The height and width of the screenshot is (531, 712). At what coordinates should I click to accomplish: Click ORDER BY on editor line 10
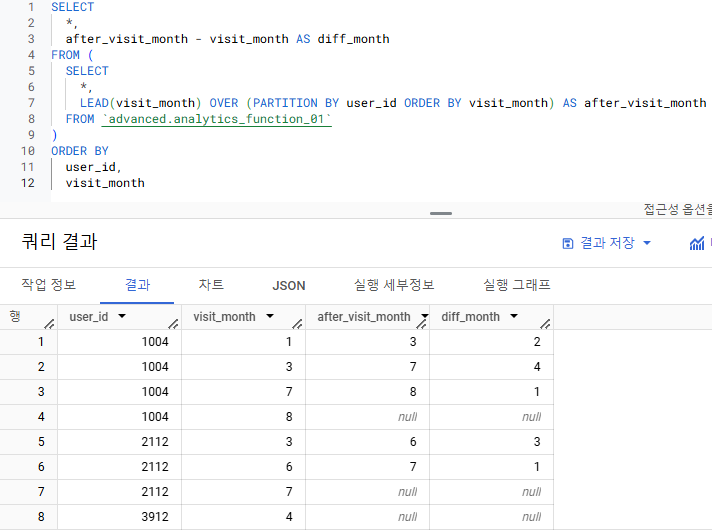click(80, 151)
